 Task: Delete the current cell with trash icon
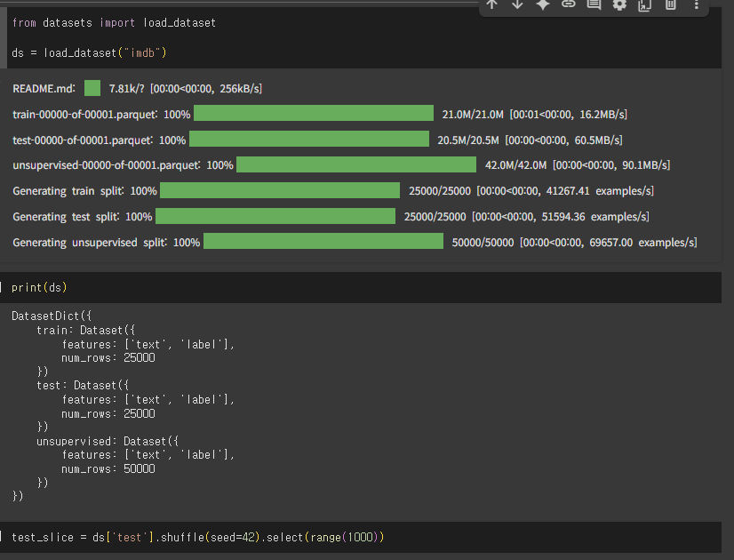click(670, 4)
